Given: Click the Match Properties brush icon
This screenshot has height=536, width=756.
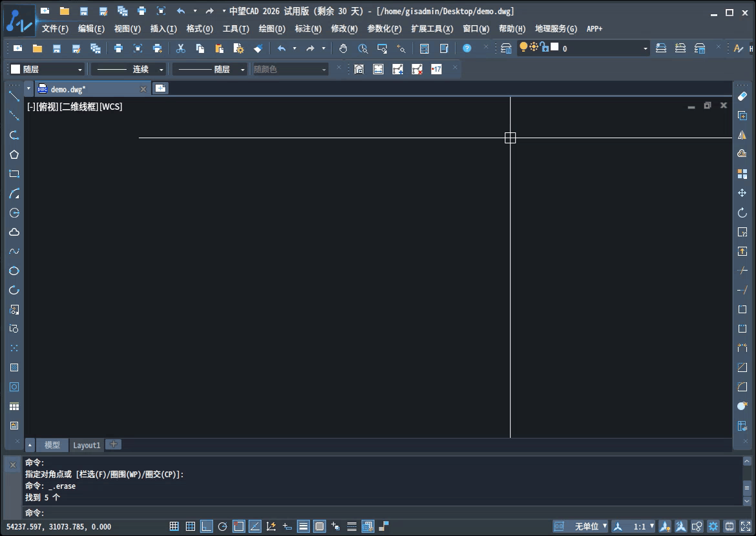Looking at the screenshot, I should (258, 48).
